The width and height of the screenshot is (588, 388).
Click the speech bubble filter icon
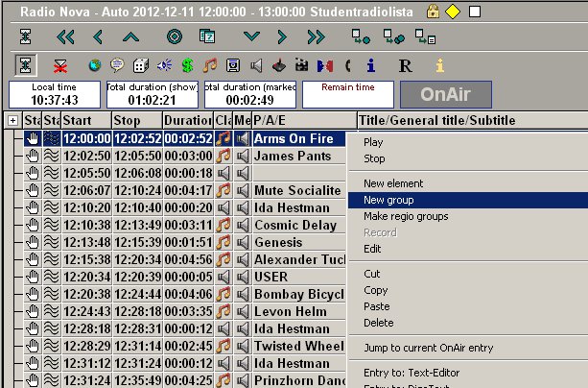117,65
